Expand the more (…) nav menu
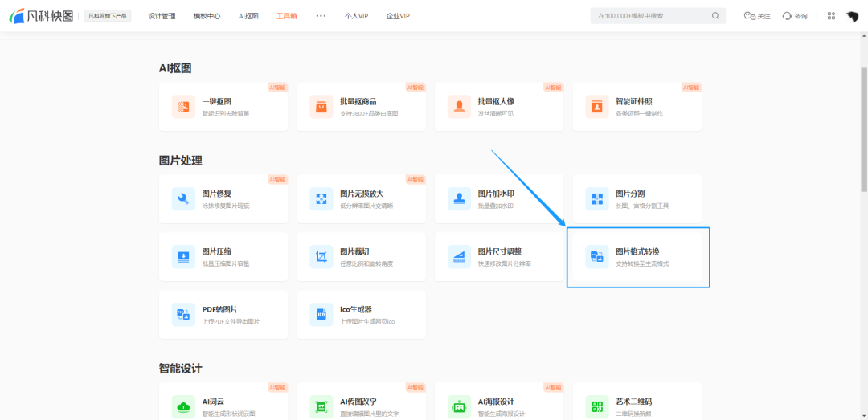 (321, 16)
